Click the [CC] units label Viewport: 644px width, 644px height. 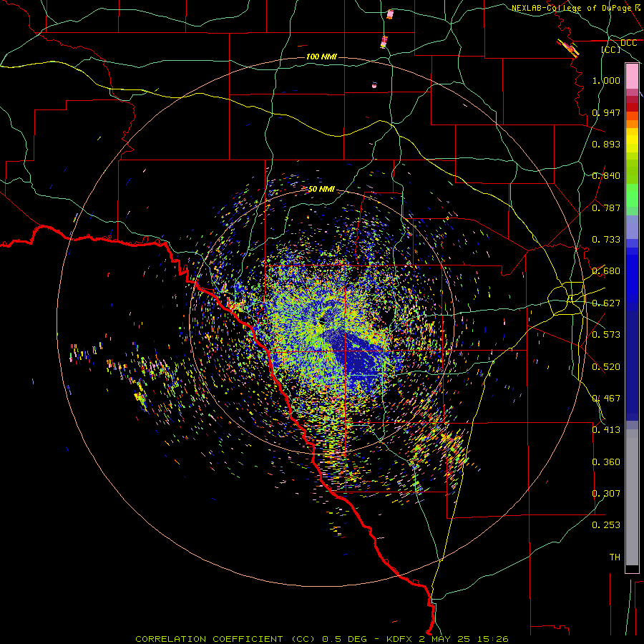[x=611, y=49]
